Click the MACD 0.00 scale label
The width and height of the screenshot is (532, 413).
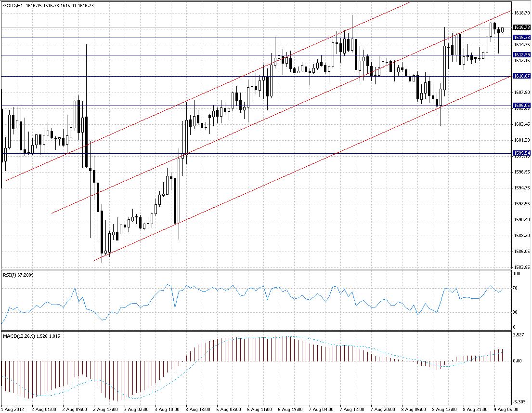[x=518, y=360]
